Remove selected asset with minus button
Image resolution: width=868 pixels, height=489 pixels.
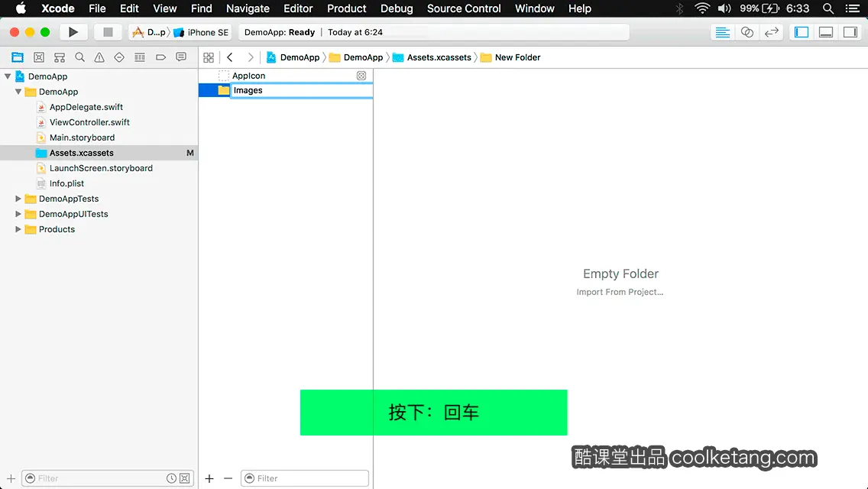[x=228, y=478]
